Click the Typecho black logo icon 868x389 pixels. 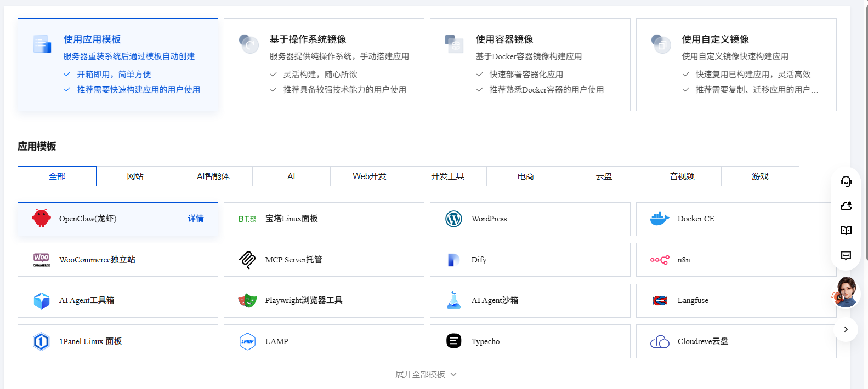pos(453,341)
